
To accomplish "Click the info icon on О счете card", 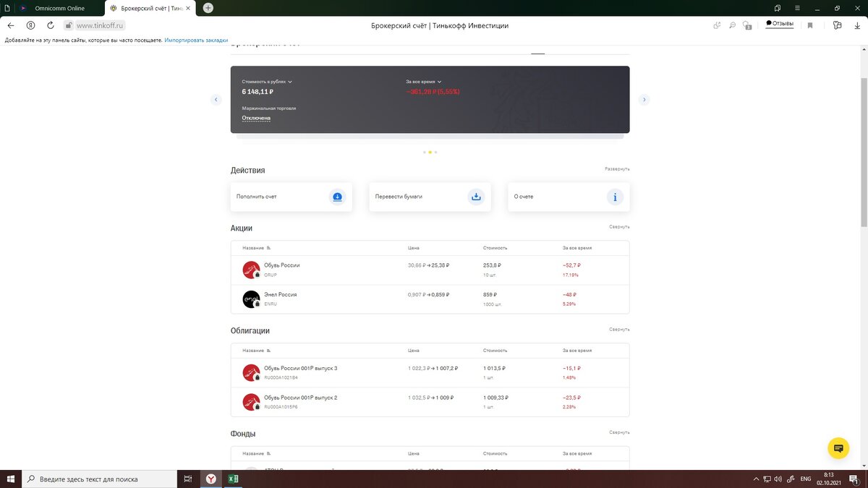I will pyautogui.click(x=615, y=197).
